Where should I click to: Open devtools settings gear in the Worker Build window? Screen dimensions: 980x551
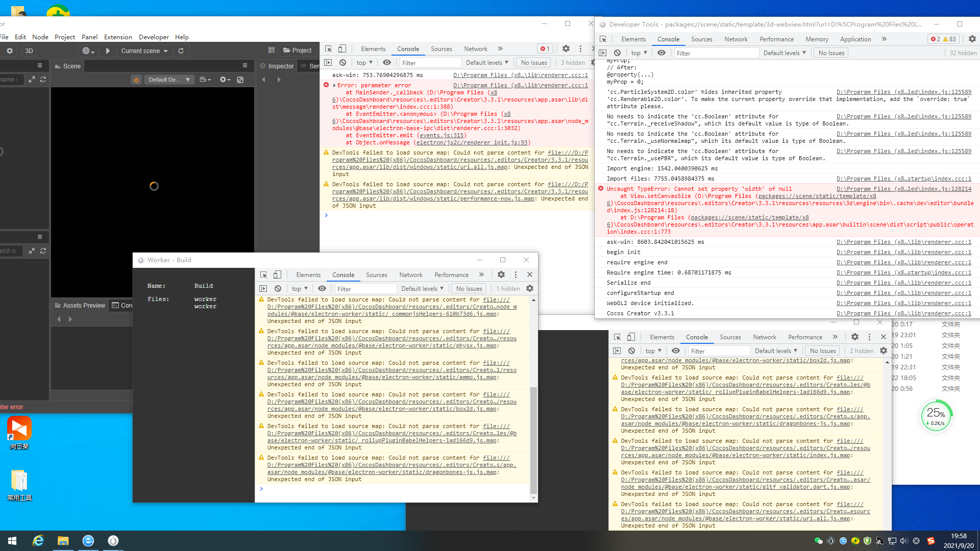click(501, 274)
